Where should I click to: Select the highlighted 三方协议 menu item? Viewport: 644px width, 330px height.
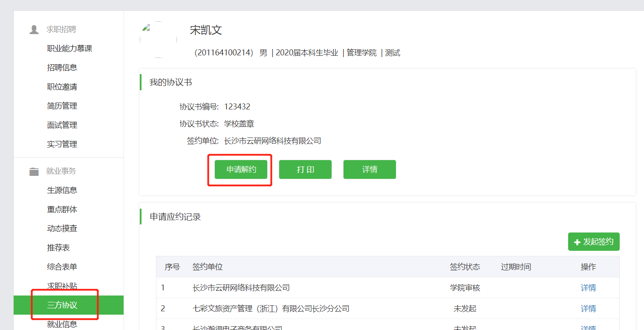pos(62,305)
